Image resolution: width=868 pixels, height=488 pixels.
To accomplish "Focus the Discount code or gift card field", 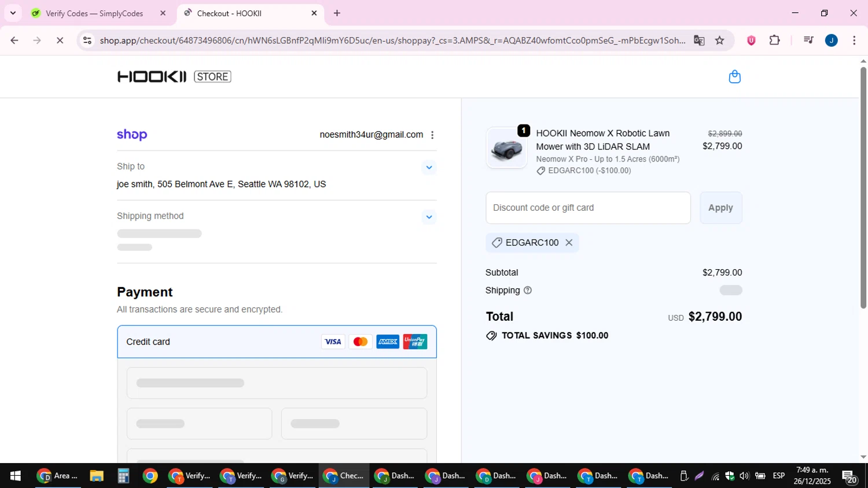I will (x=588, y=208).
